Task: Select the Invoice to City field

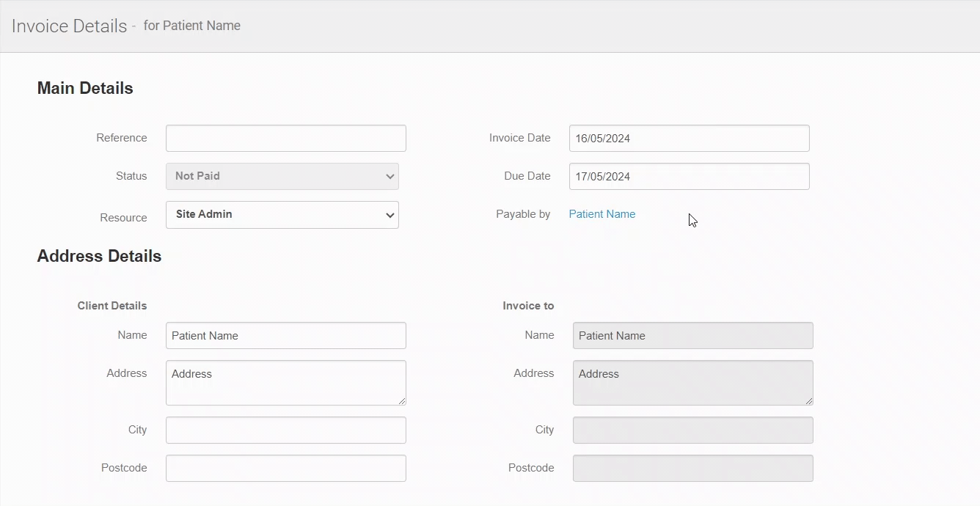Action: [692, 430]
